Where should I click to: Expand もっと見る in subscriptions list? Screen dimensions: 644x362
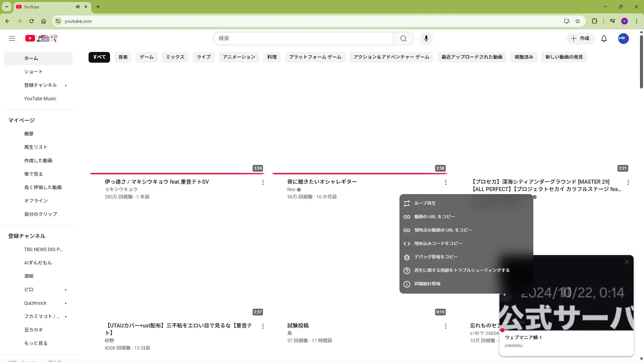36,343
